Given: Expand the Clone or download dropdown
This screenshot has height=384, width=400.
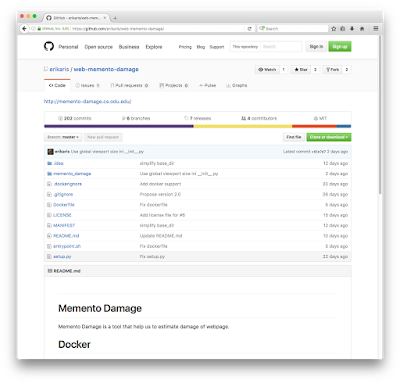Looking at the screenshot, I should 329,137.
